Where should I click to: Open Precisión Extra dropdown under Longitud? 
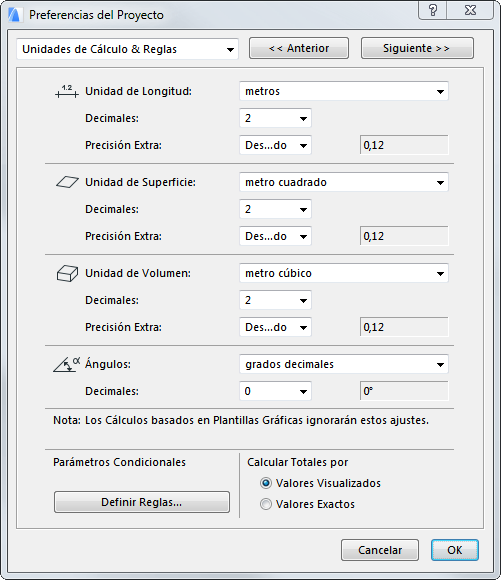[275, 145]
